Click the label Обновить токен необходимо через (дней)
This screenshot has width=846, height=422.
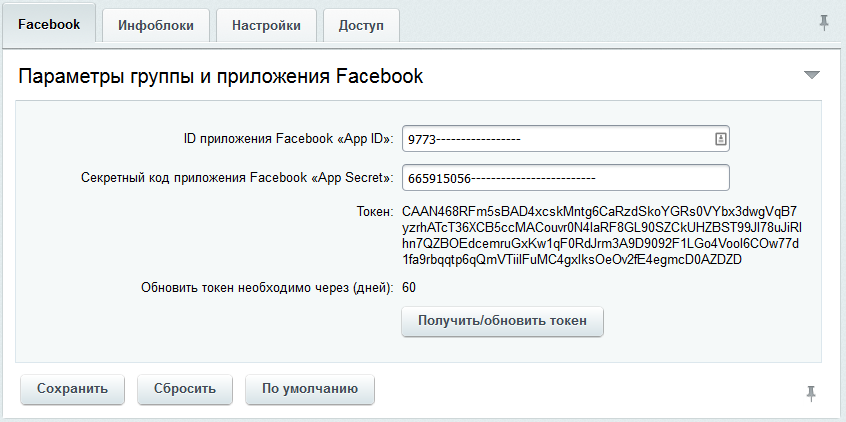tap(268, 288)
